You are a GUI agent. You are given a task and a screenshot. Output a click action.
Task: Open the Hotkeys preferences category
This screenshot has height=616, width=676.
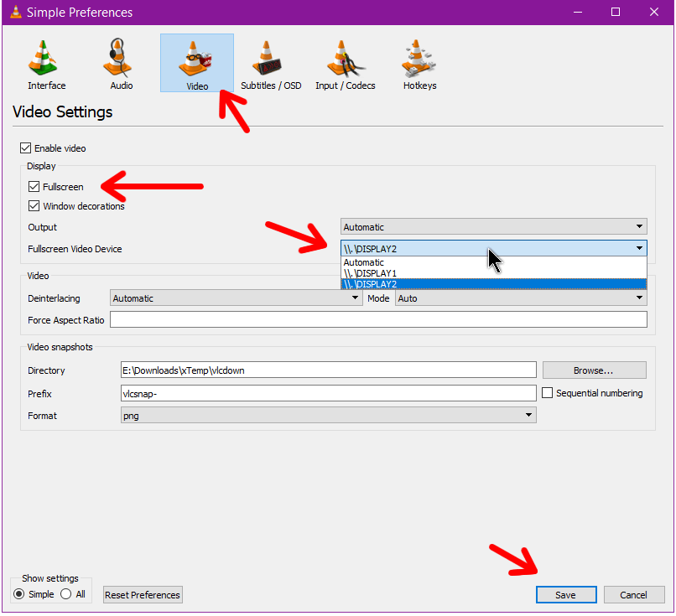coord(419,64)
